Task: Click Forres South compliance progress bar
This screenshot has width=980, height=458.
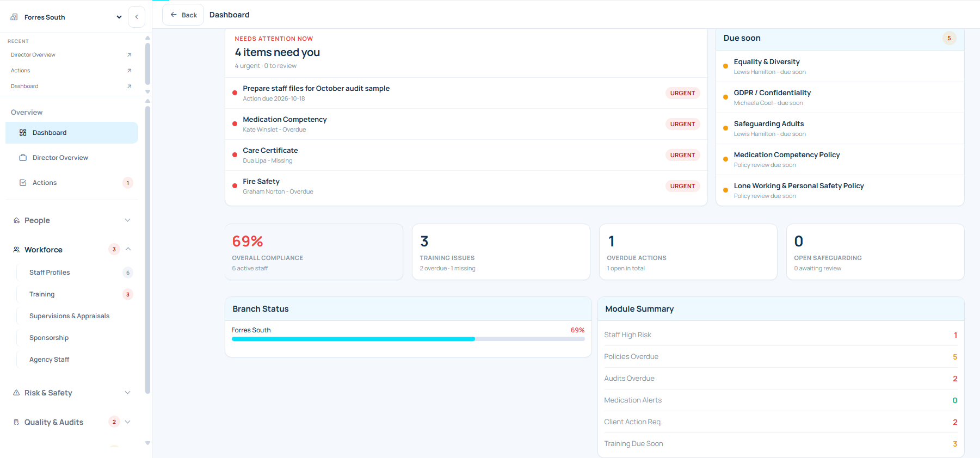Action: (x=408, y=339)
